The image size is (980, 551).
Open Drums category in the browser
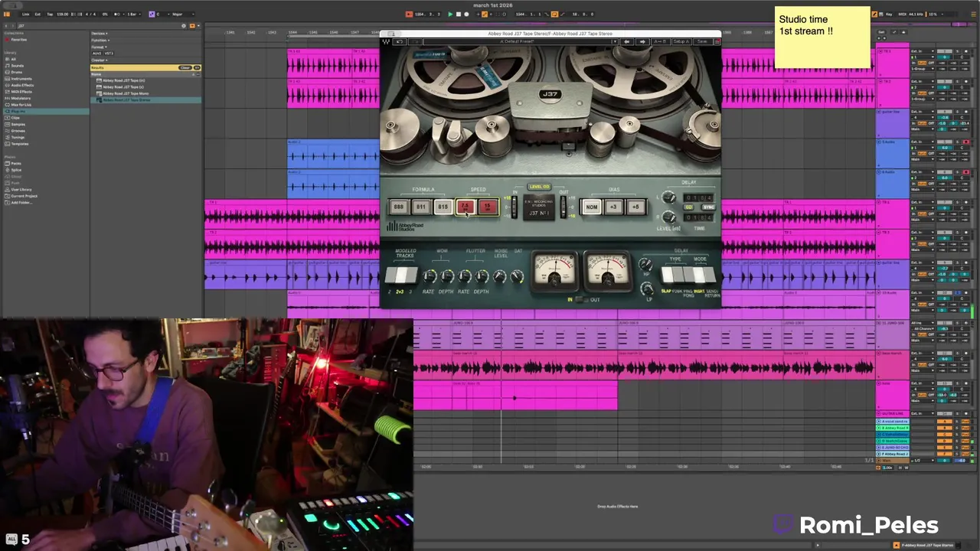[x=17, y=72]
